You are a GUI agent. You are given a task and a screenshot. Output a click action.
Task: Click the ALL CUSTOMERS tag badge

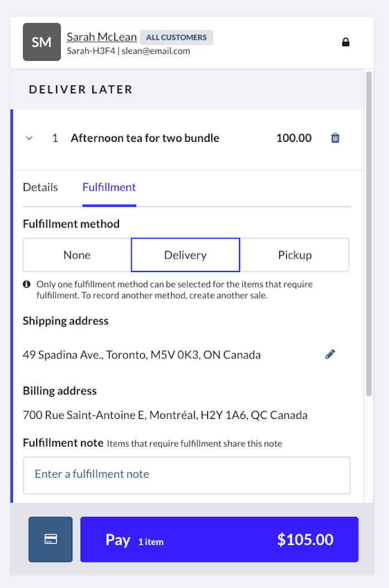[176, 37]
